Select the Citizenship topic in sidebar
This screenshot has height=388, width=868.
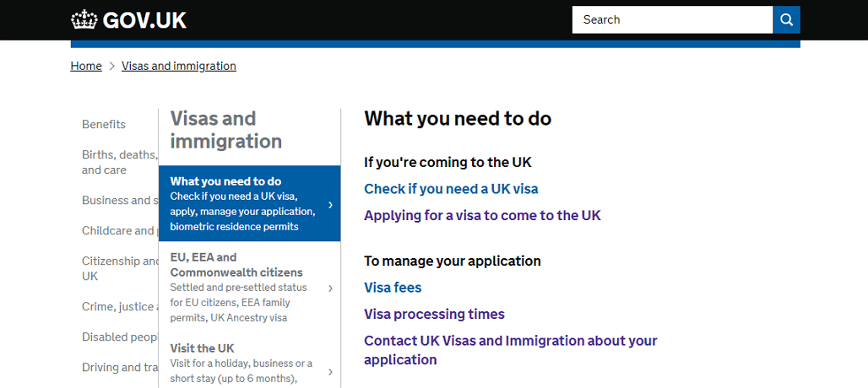[120, 268]
